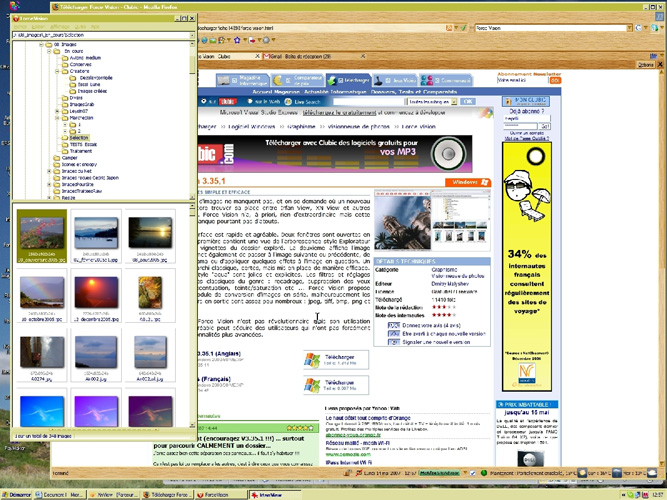Click the Windows logo beside Français download
Viewport: 667px width, 500px height.
(x=312, y=385)
